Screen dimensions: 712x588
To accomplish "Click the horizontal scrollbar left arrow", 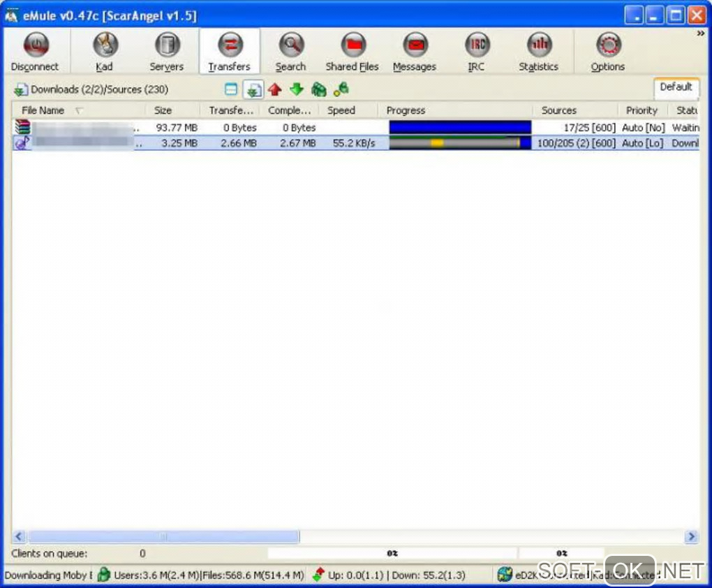I will [19, 536].
